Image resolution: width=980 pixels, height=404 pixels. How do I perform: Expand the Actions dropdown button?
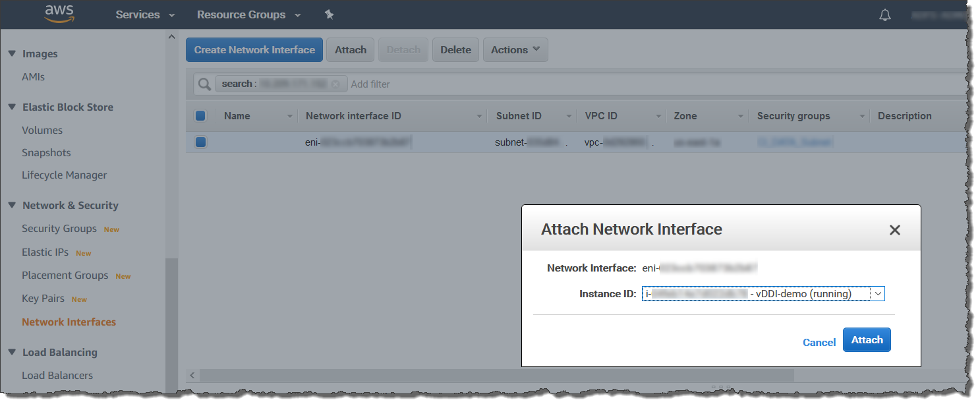(515, 49)
